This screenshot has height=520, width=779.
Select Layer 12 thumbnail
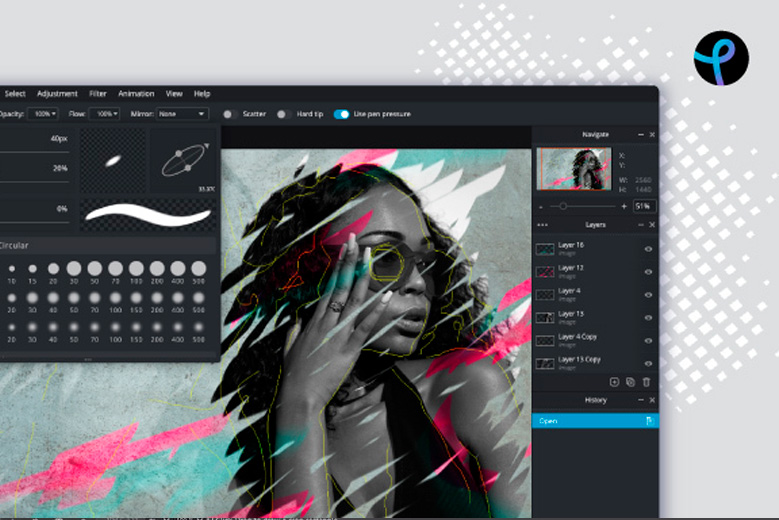pyautogui.click(x=545, y=272)
